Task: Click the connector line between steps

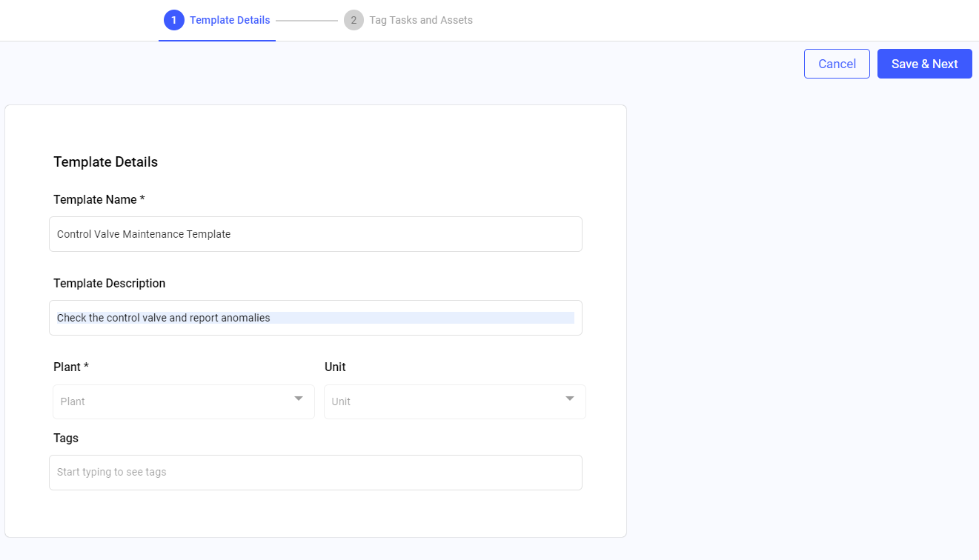Action: pyautogui.click(x=306, y=21)
